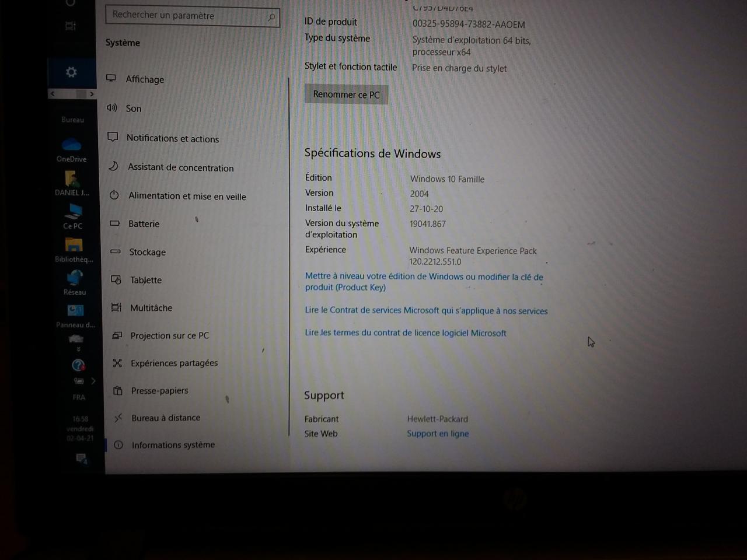The image size is (747, 560).
Task: Click the magnifier icon in the search box
Action: [x=271, y=17]
